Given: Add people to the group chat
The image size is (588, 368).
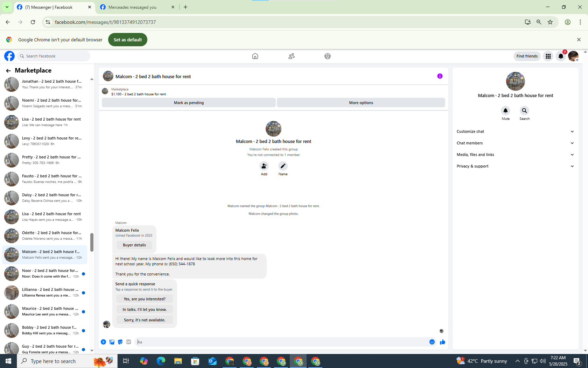Looking at the screenshot, I should click(264, 166).
